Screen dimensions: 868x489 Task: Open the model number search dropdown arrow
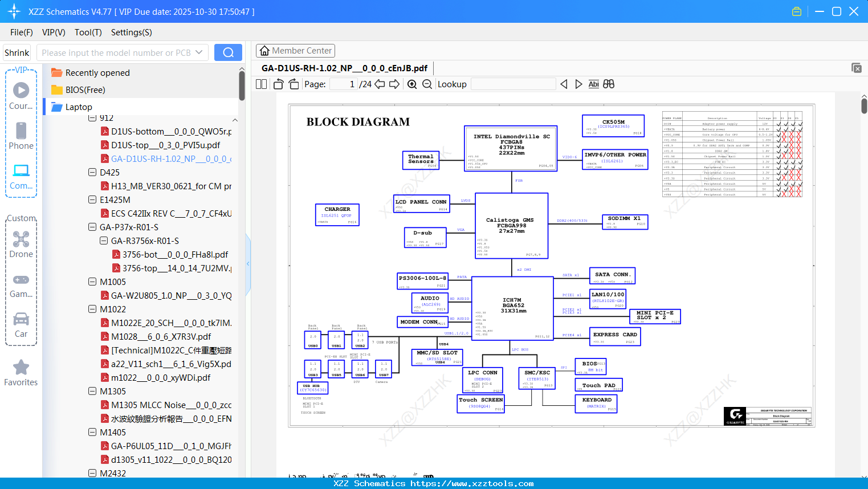click(x=199, y=52)
